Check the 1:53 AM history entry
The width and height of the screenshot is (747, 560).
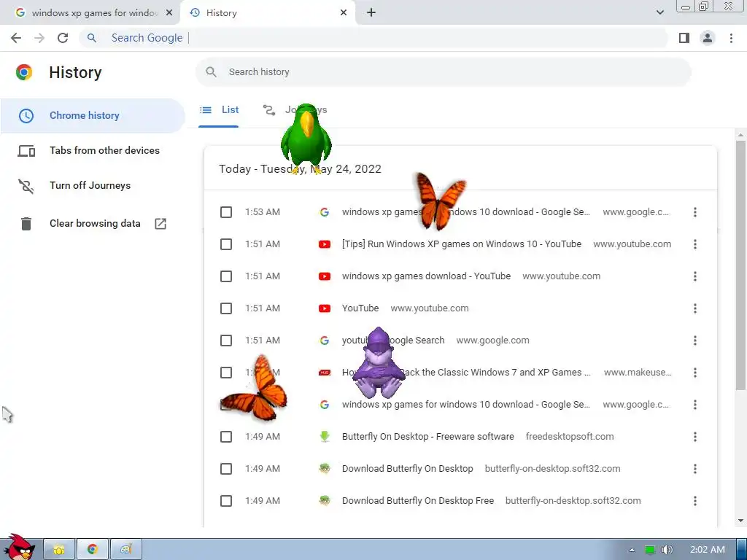226,212
